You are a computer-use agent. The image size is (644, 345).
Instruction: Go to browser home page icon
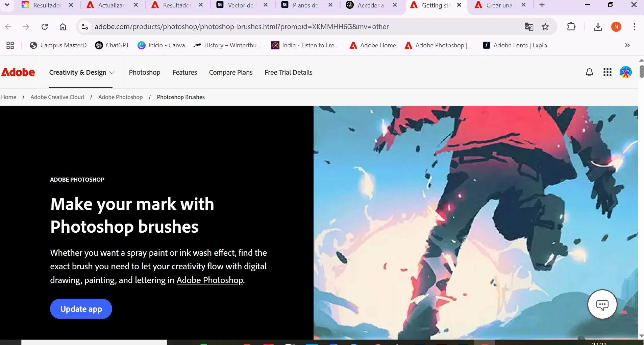(63, 27)
